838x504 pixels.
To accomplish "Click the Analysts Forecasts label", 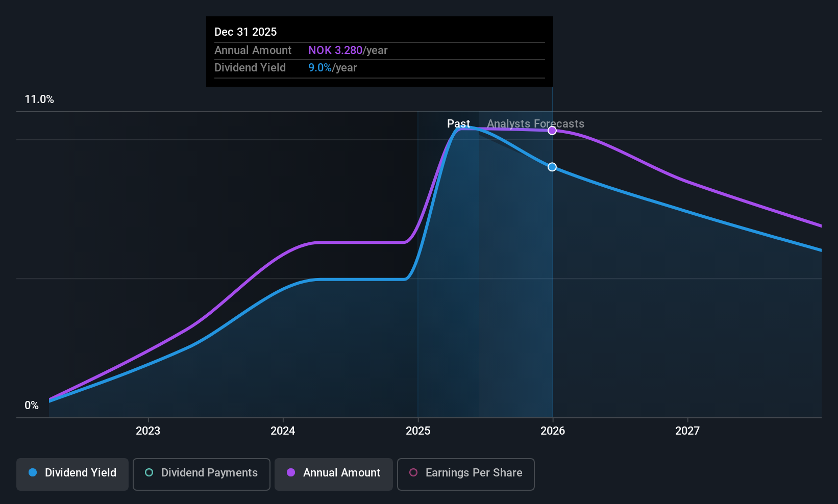I will click(535, 123).
